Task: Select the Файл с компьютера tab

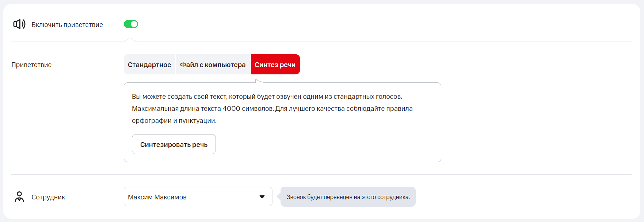Action: 213,65
